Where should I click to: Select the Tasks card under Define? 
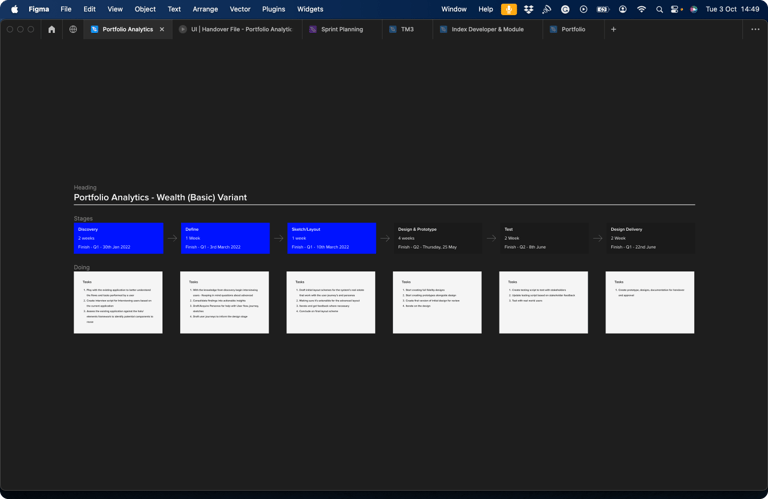[224, 302]
